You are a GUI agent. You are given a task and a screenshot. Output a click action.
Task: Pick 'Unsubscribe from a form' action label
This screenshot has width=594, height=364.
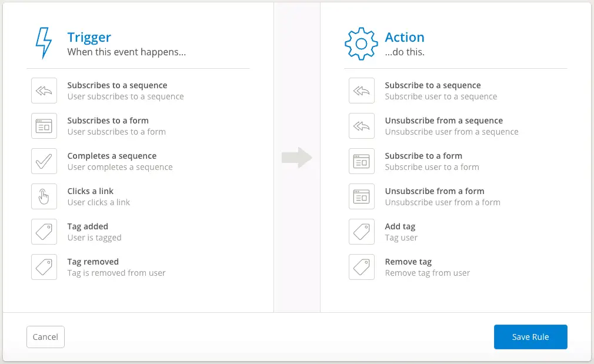pos(435,191)
